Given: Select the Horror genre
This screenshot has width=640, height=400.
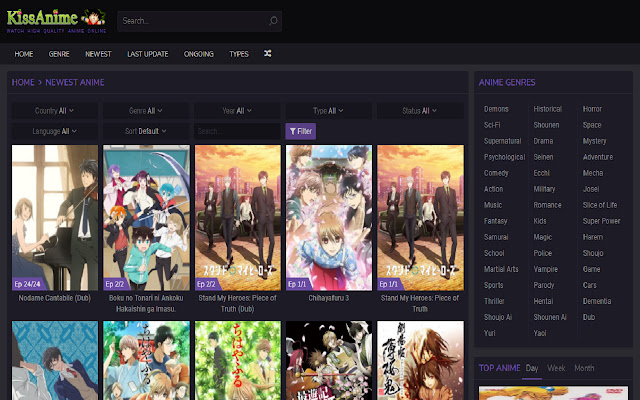Looking at the screenshot, I should click(592, 109).
